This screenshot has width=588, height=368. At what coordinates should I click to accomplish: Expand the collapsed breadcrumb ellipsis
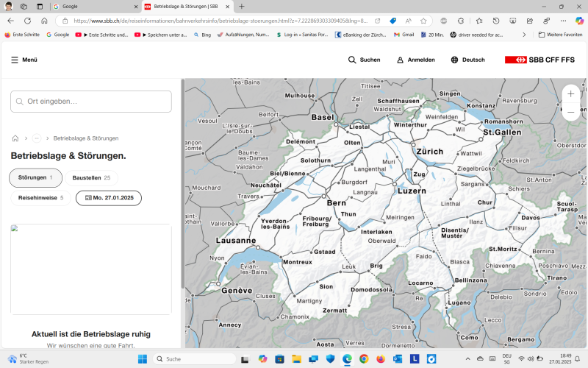click(x=37, y=138)
